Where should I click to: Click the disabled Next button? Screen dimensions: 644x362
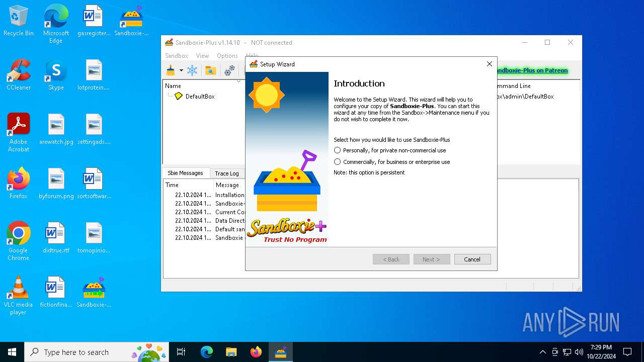(431, 259)
